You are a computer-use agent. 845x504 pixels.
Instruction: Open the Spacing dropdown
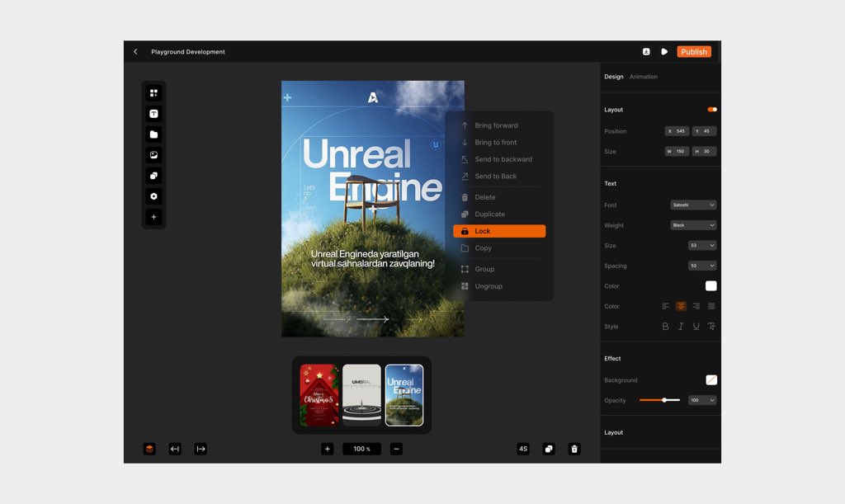coord(702,266)
